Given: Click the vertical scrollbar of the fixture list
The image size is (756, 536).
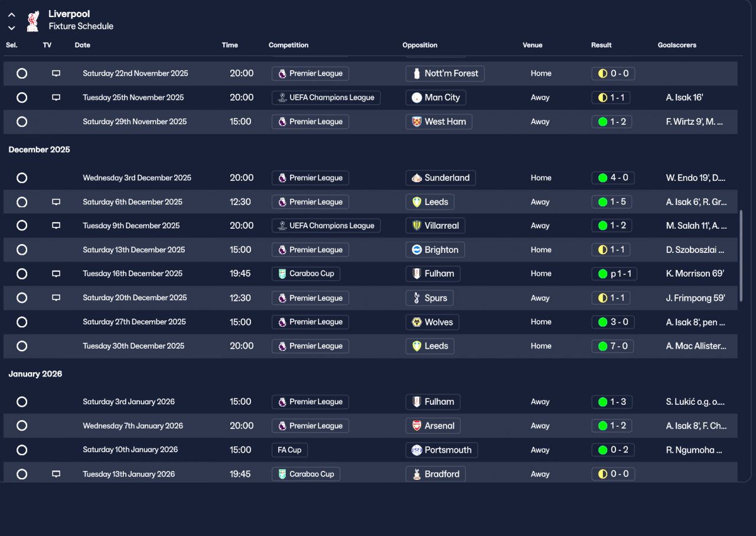Looking at the screenshot, I should click(741, 256).
